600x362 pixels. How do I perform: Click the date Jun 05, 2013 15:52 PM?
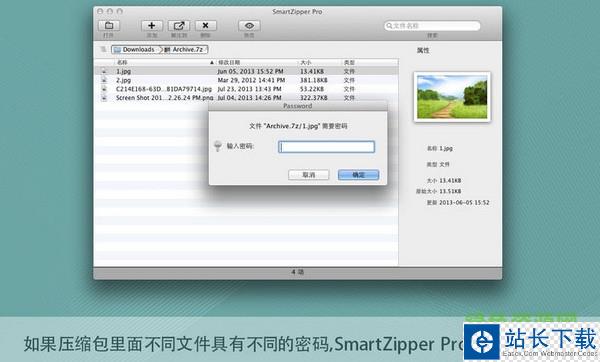[250, 71]
